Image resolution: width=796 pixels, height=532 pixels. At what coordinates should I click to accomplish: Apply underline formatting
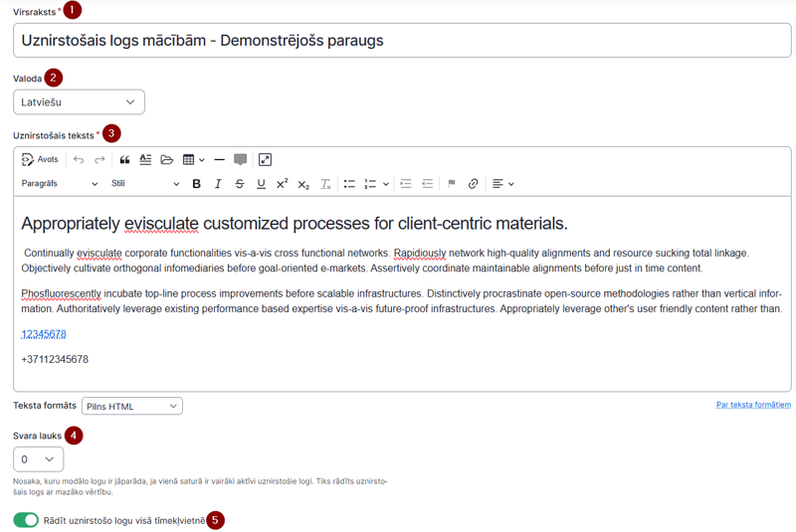261,184
